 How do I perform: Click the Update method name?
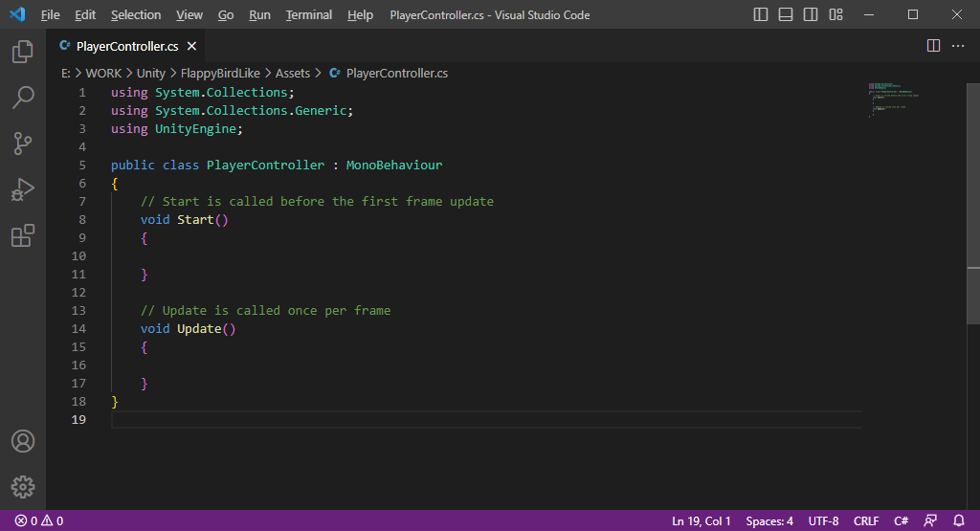click(199, 328)
